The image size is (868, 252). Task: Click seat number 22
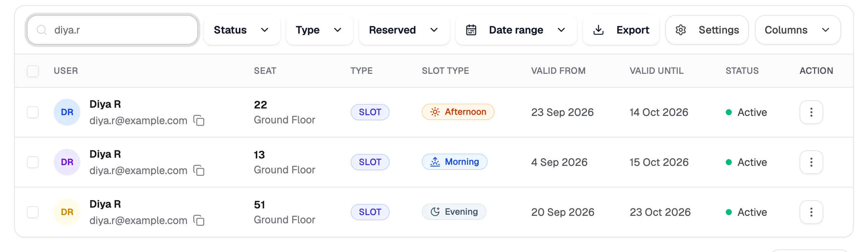coord(261,105)
